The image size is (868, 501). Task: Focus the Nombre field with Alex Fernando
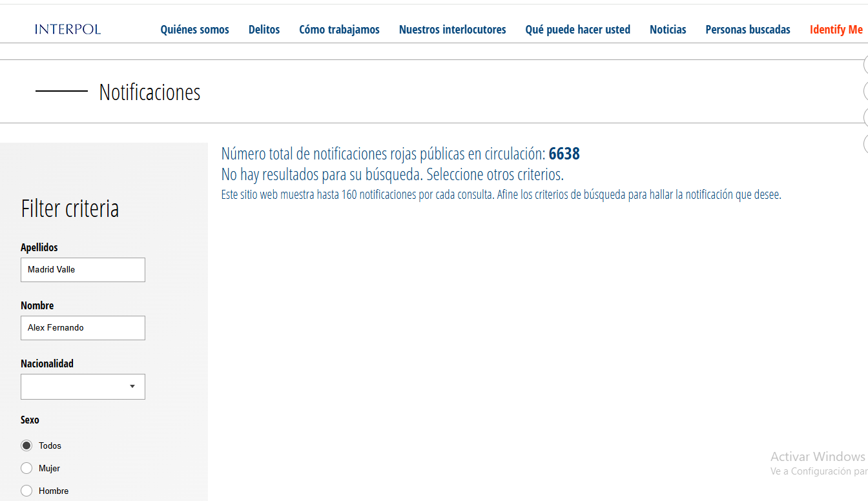pyautogui.click(x=83, y=328)
